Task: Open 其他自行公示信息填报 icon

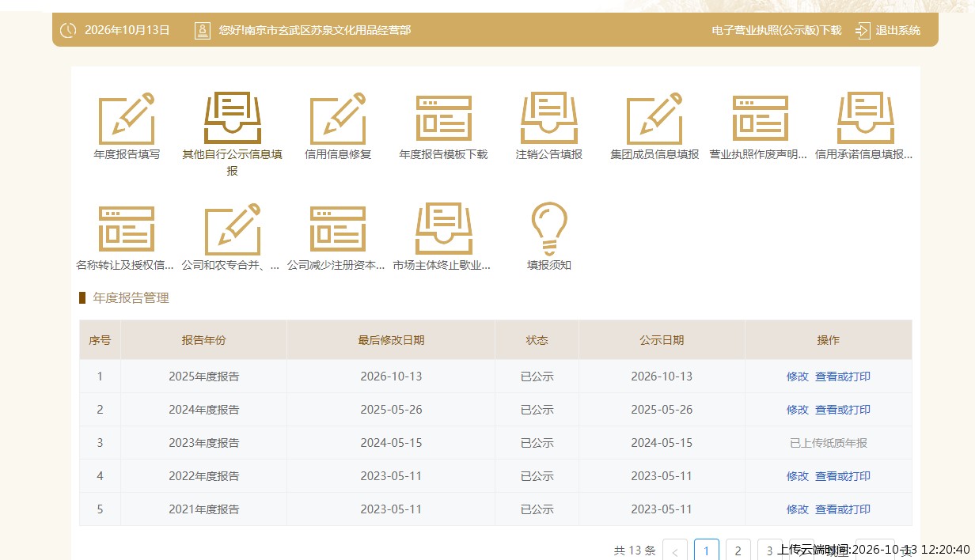Action: click(233, 119)
